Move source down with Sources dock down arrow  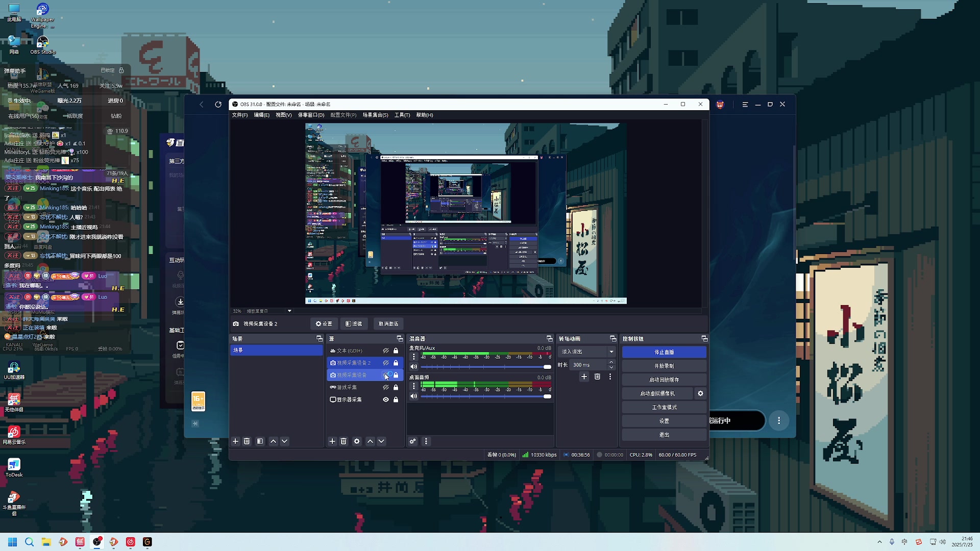[x=381, y=441]
